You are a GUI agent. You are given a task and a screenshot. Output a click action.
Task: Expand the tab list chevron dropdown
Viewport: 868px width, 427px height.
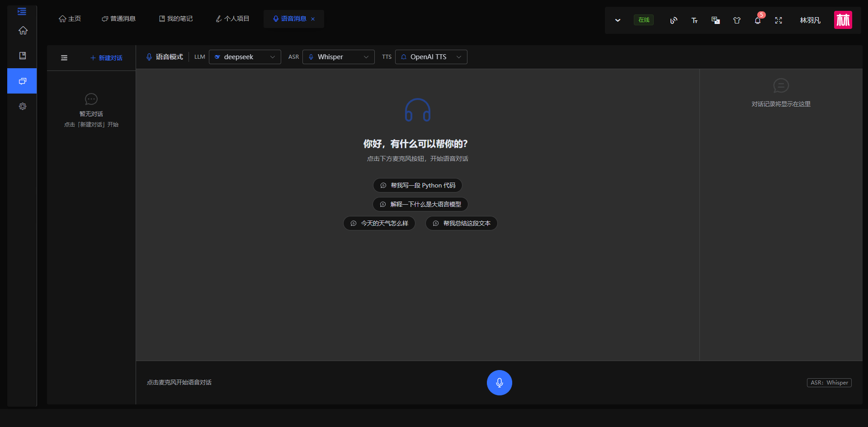click(x=618, y=20)
